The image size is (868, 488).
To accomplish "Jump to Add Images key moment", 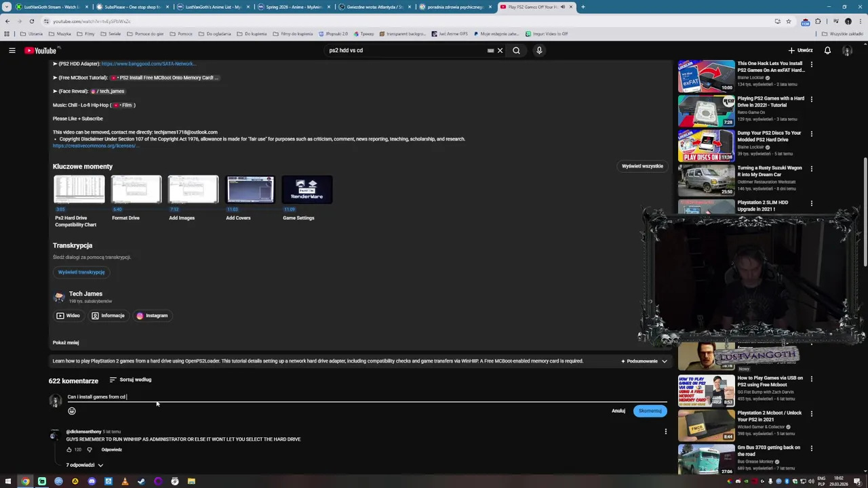I will (x=193, y=198).
